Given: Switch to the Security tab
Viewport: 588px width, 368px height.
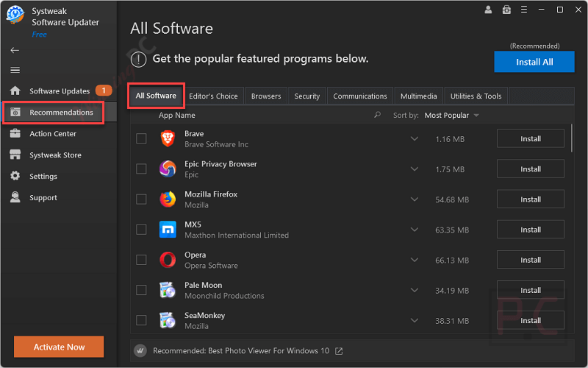Looking at the screenshot, I should pyautogui.click(x=307, y=96).
